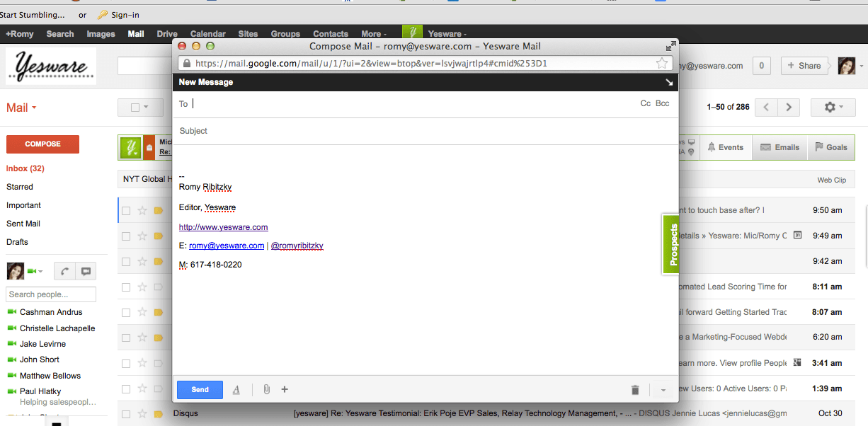Open the settings gear dropdown
The height and width of the screenshot is (426, 868).
pyautogui.click(x=833, y=108)
